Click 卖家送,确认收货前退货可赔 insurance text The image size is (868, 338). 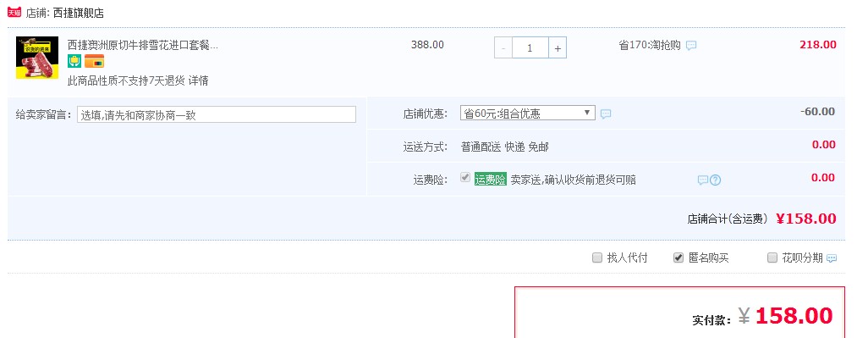(x=573, y=180)
